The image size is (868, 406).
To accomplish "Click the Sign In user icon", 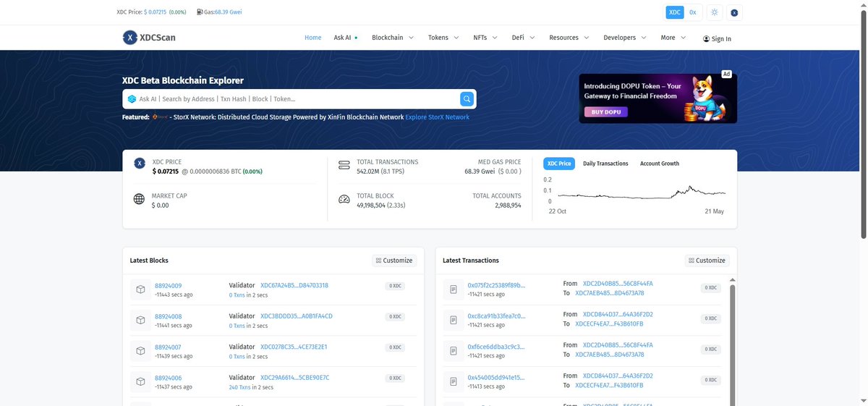I will [706, 39].
